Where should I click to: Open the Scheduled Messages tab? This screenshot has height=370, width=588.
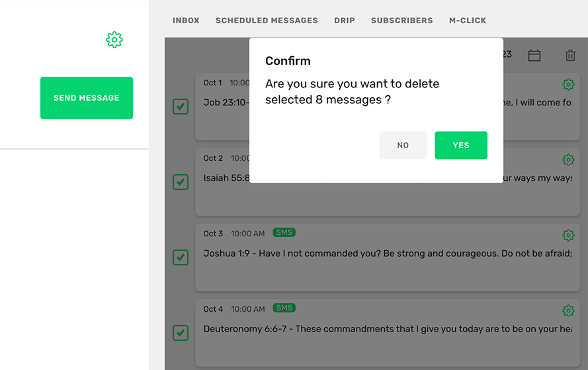tap(267, 21)
